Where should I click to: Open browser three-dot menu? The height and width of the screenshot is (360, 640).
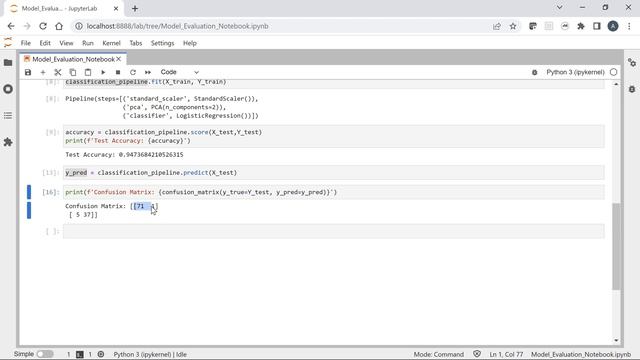(629, 26)
